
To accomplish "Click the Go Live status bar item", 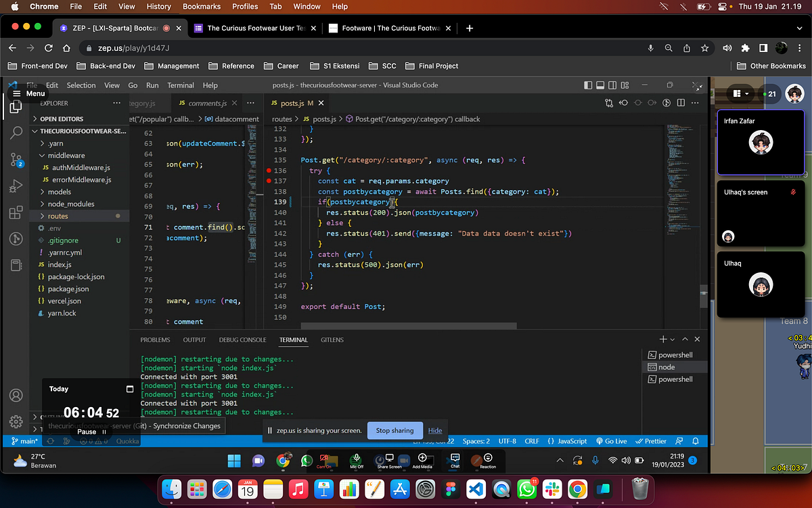I will click(612, 441).
